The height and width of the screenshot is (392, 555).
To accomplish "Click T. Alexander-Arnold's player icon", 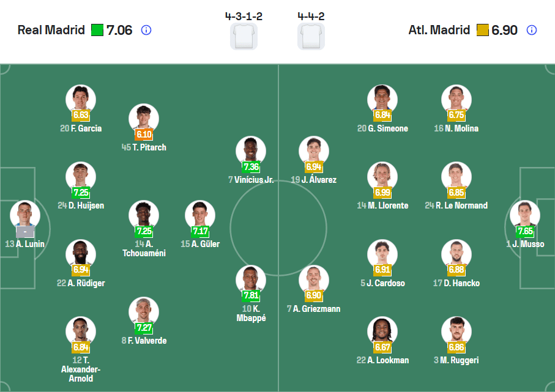I will (x=81, y=330).
